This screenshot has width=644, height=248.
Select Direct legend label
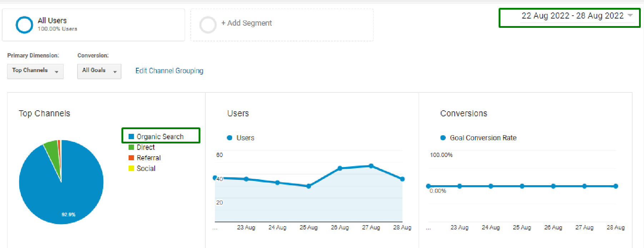(146, 147)
